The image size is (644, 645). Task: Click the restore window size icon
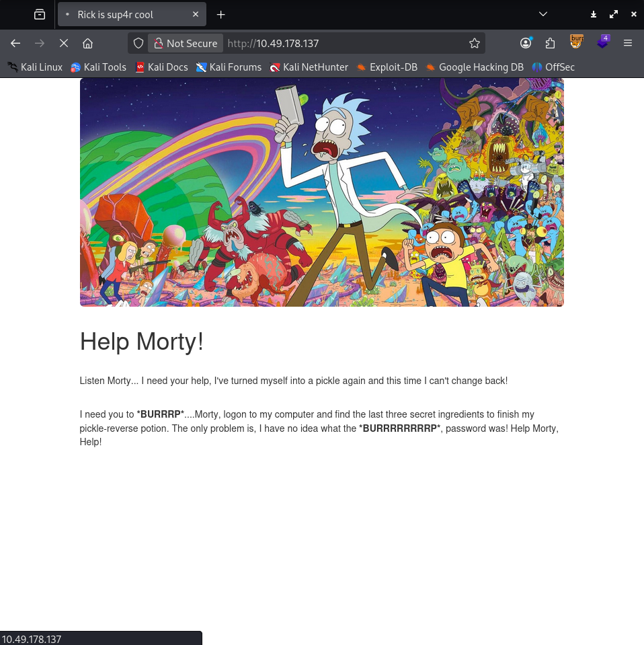point(614,14)
